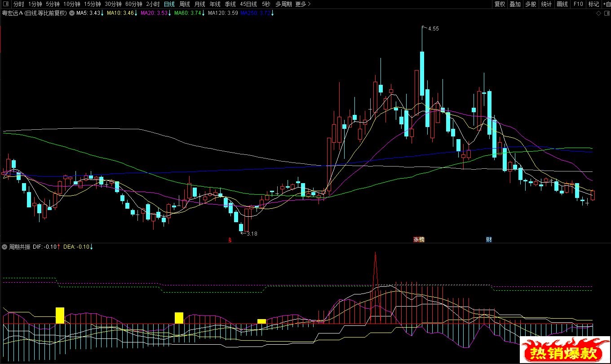Select the MA20: 3.53 label
The image size is (611, 364).
tap(154, 13)
